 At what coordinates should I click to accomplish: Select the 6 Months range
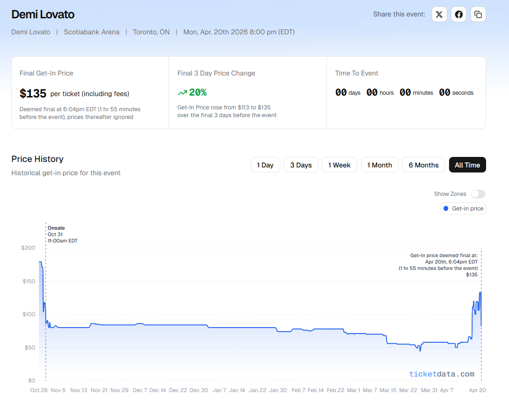click(423, 165)
